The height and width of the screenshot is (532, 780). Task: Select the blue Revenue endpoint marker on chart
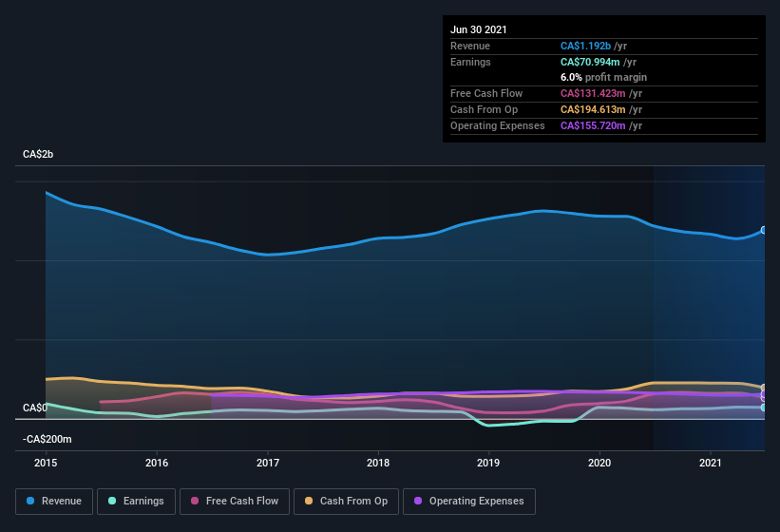coord(764,230)
